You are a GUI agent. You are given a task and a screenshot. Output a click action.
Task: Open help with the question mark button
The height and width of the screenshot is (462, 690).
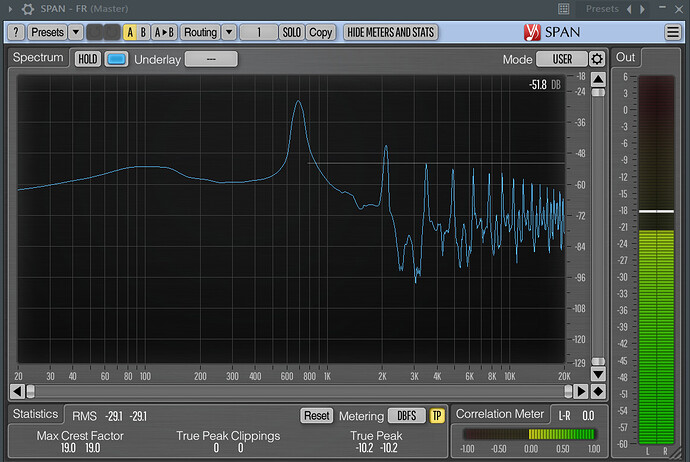pyautogui.click(x=16, y=32)
